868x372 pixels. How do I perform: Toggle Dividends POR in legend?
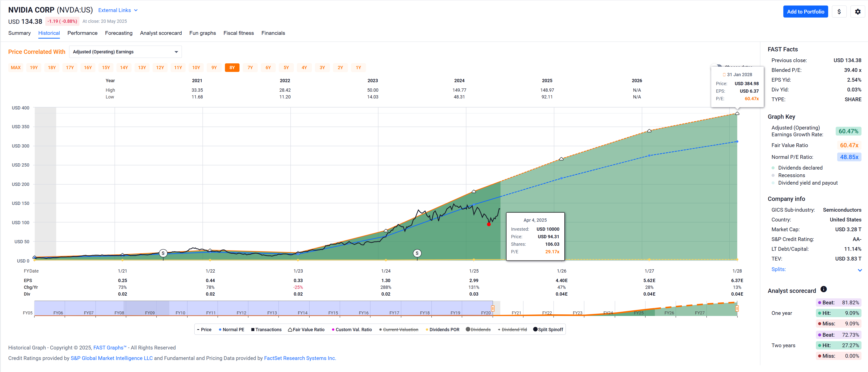tap(442, 330)
